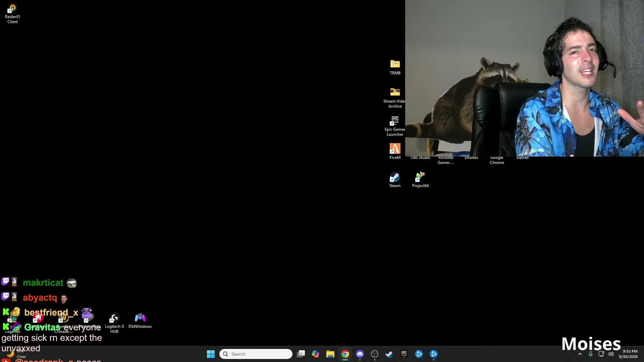Screen dimensions: 644x362
Task: Select the Epic Games Launcher desktop shortcut
Action: pyautogui.click(x=395, y=126)
